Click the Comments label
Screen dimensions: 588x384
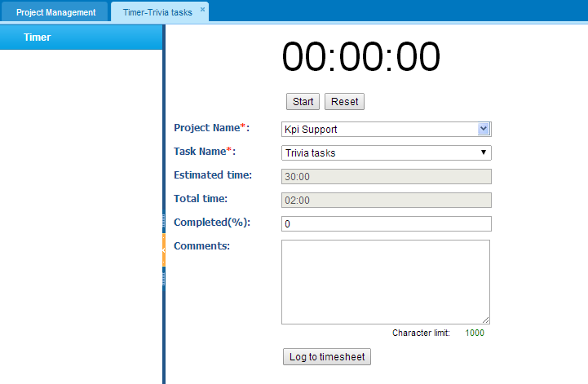(201, 245)
